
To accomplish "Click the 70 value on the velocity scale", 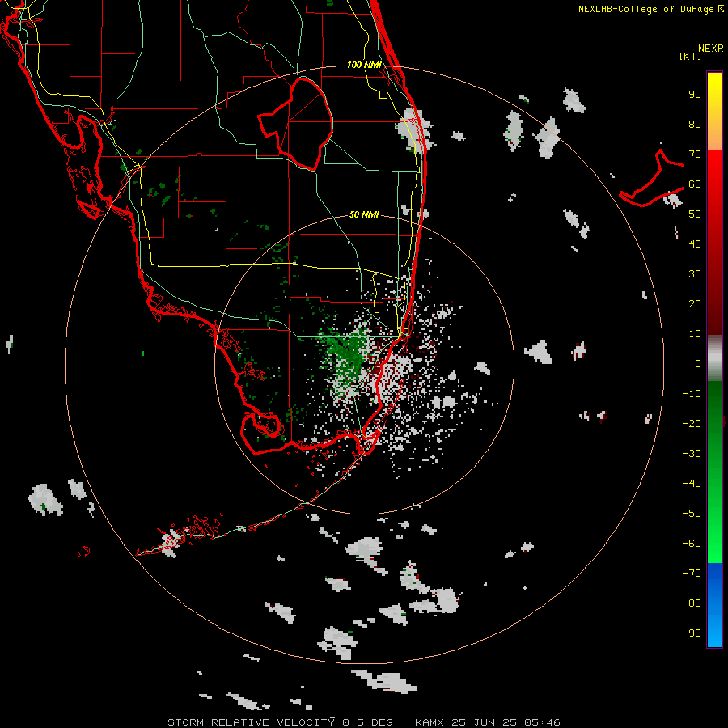I will pyautogui.click(x=695, y=154).
